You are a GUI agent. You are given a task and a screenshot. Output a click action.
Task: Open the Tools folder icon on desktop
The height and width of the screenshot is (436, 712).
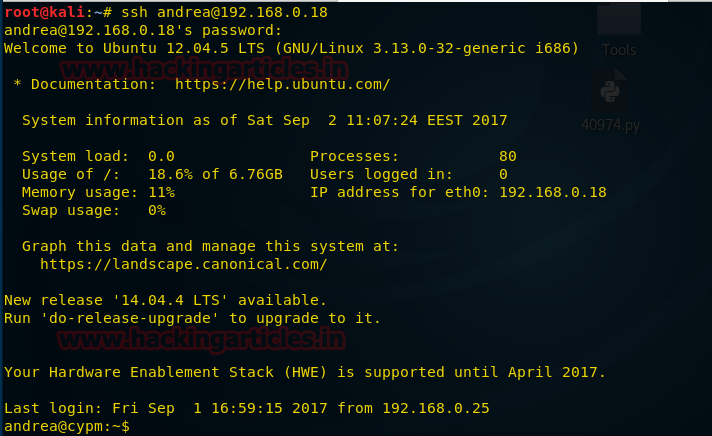[x=619, y=20]
